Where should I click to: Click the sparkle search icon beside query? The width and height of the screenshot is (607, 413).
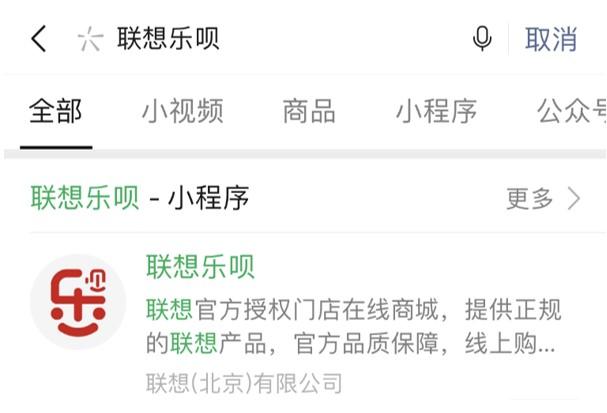(91, 39)
